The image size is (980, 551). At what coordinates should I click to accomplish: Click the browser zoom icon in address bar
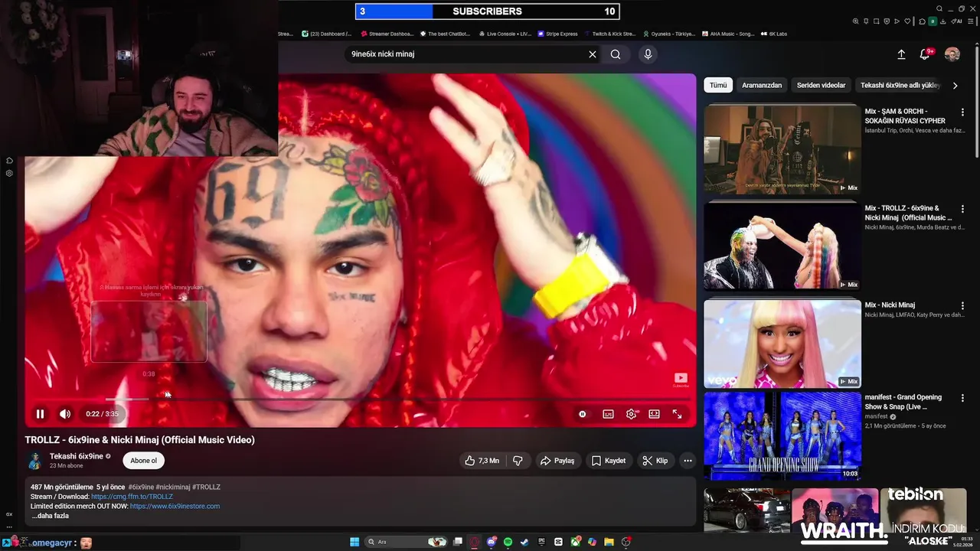point(856,21)
